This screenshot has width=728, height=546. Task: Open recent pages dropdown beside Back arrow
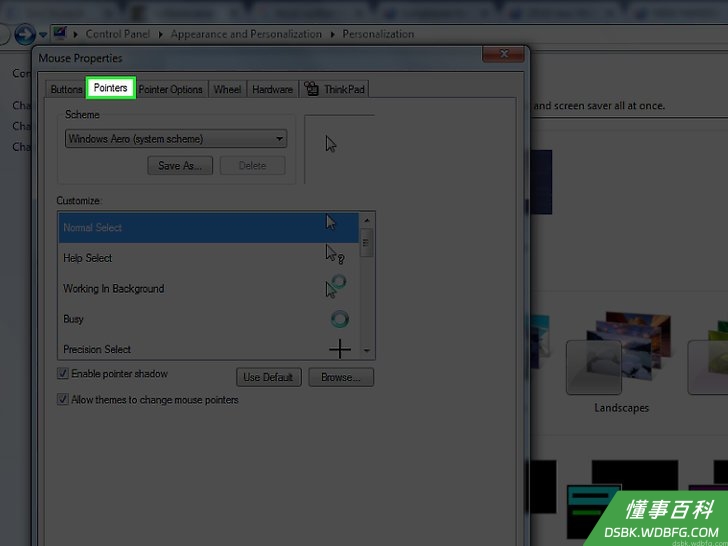[43, 35]
